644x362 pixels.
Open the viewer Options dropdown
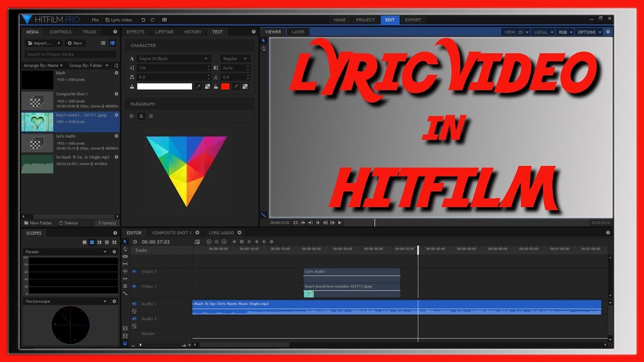tap(589, 32)
